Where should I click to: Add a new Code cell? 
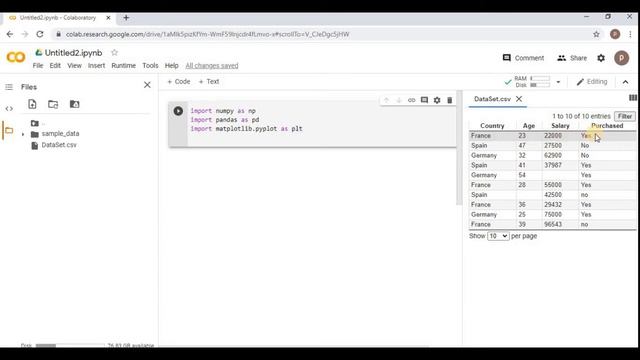(x=179, y=82)
